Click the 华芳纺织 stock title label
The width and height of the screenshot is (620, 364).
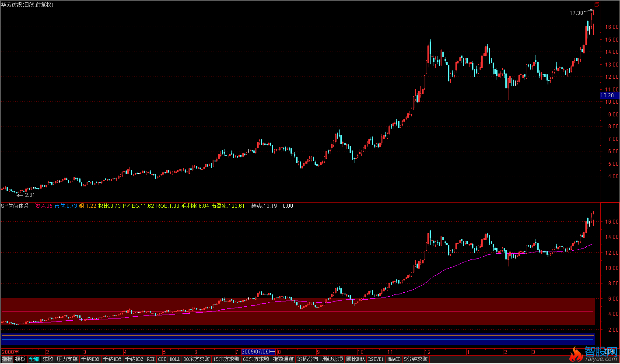coord(28,4)
